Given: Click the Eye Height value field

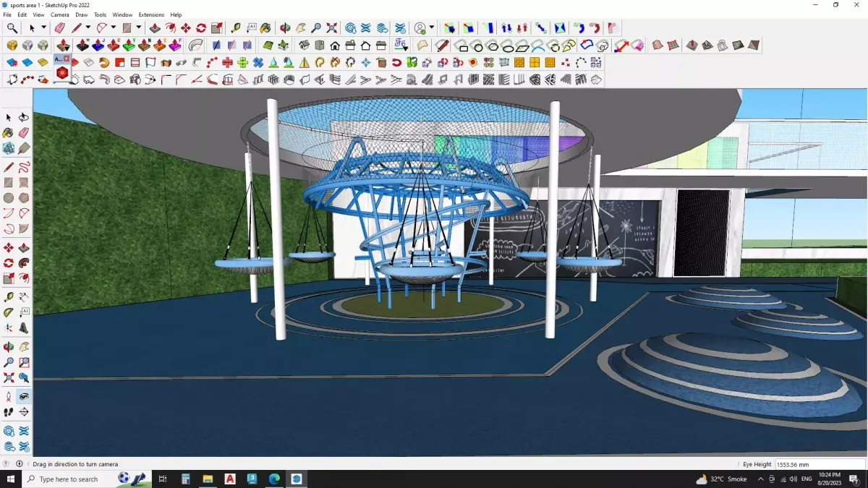Looking at the screenshot, I should [820, 464].
